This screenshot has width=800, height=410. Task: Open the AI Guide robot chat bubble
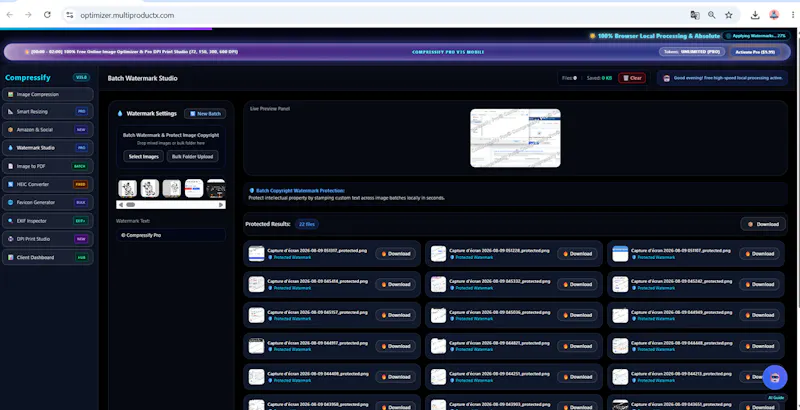[x=775, y=377]
